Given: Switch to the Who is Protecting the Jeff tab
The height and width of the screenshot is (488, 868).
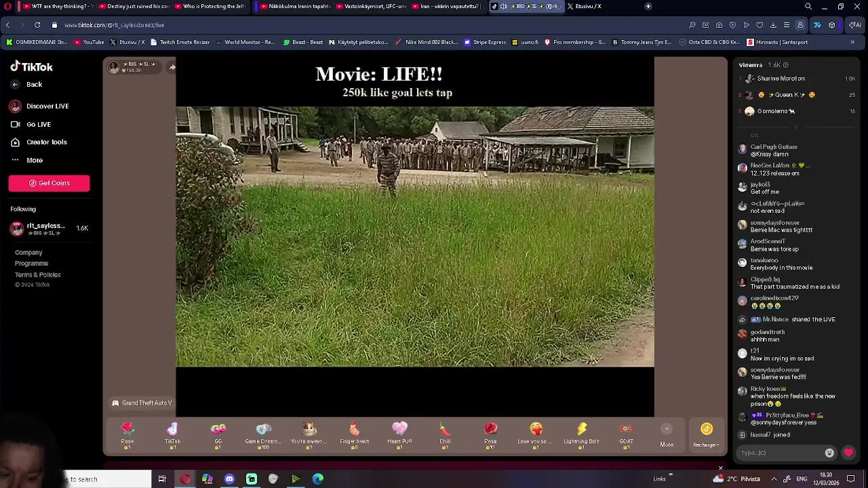Looking at the screenshot, I should pos(212,6).
